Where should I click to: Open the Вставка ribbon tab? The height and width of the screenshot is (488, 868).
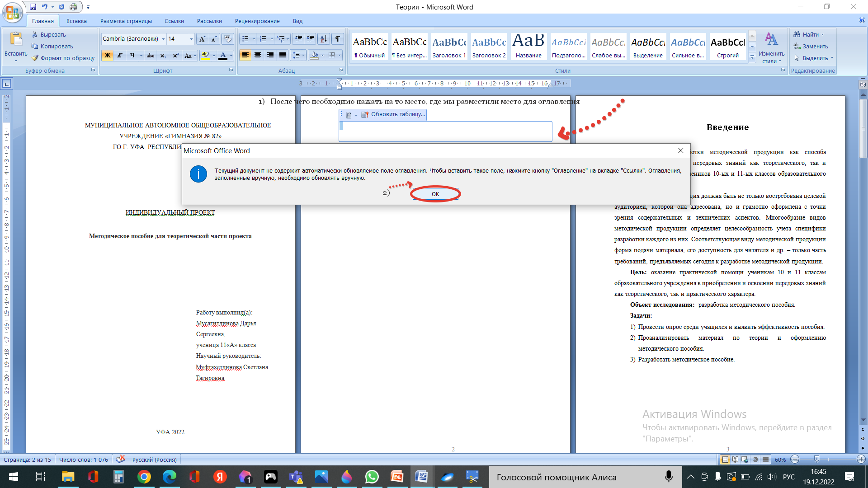[x=76, y=21]
